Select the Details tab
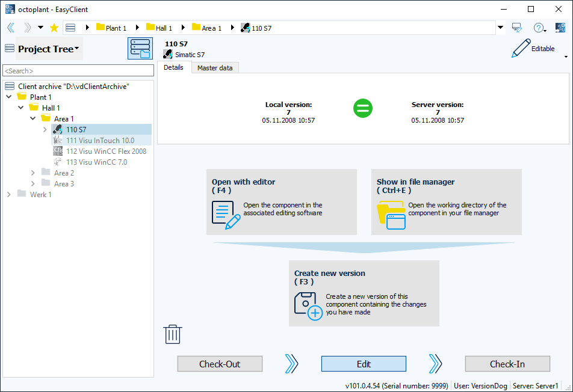Screen dimensions: 573x392 click(174, 68)
